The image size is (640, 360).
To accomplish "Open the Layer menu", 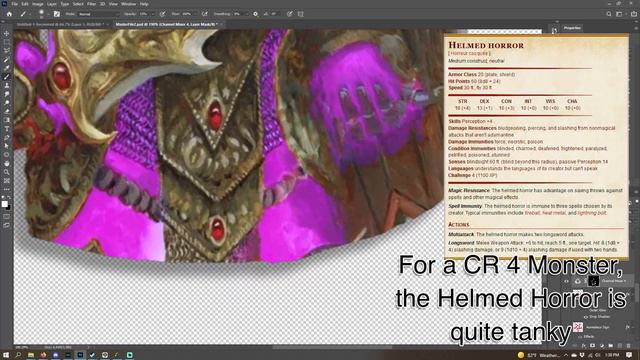I will click(52, 4).
